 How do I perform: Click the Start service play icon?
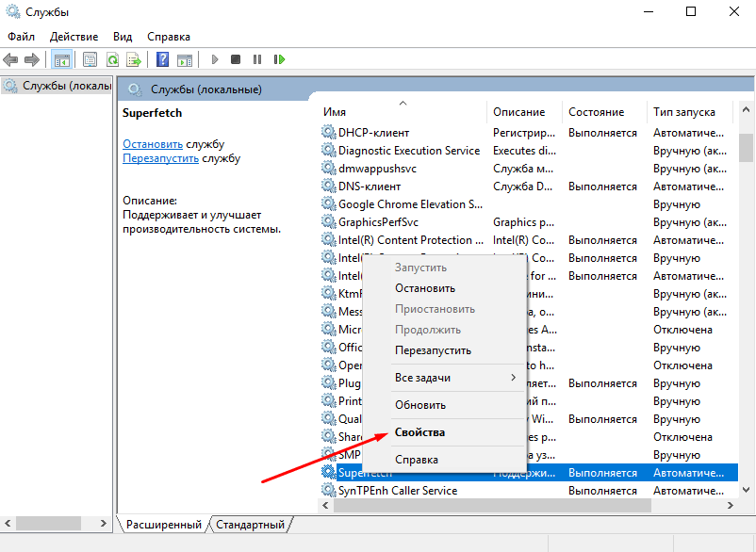(215, 59)
